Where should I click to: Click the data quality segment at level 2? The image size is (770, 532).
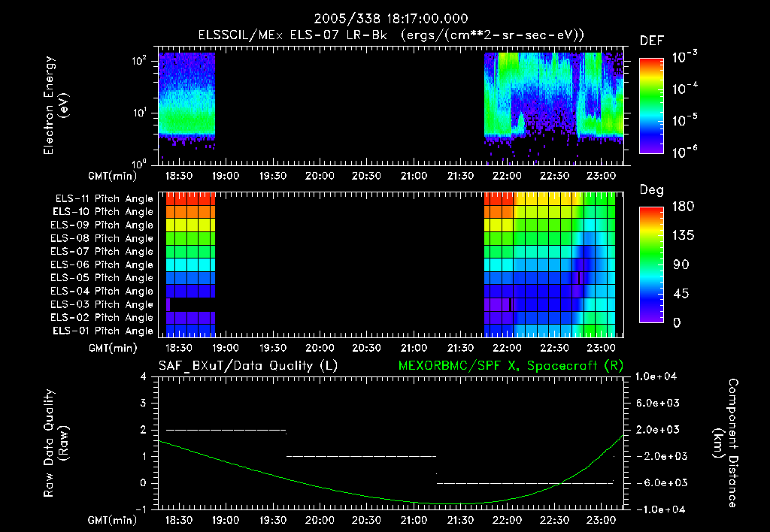click(226, 430)
